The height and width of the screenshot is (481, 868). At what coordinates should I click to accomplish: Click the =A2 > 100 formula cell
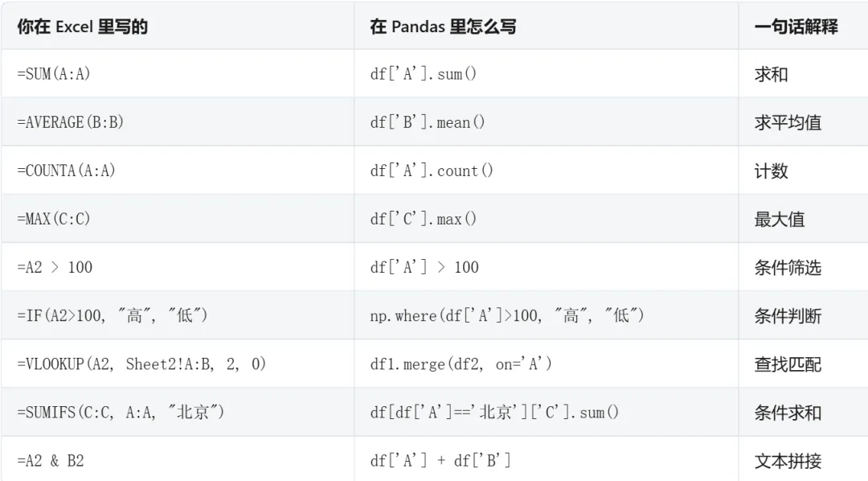[55, 267]
